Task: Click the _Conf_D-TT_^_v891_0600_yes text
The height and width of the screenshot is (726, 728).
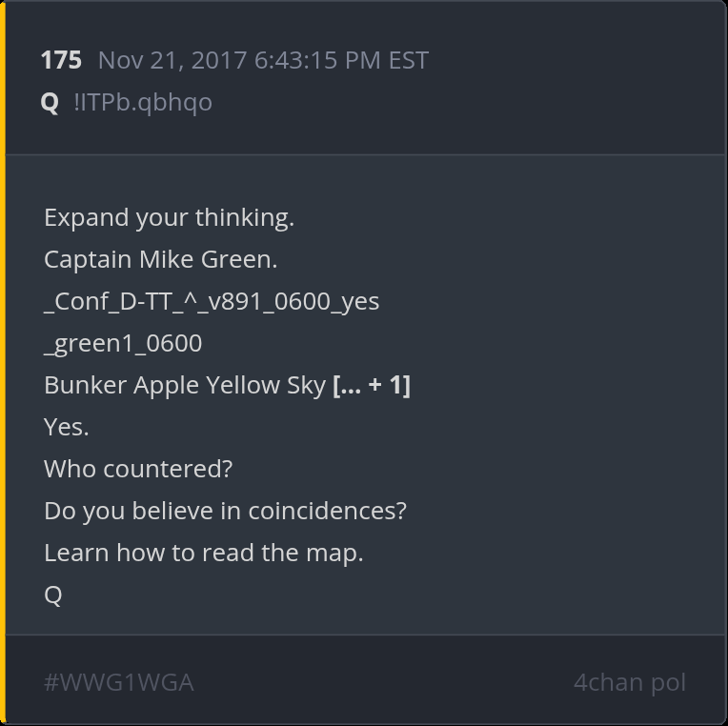Action: 212,302
